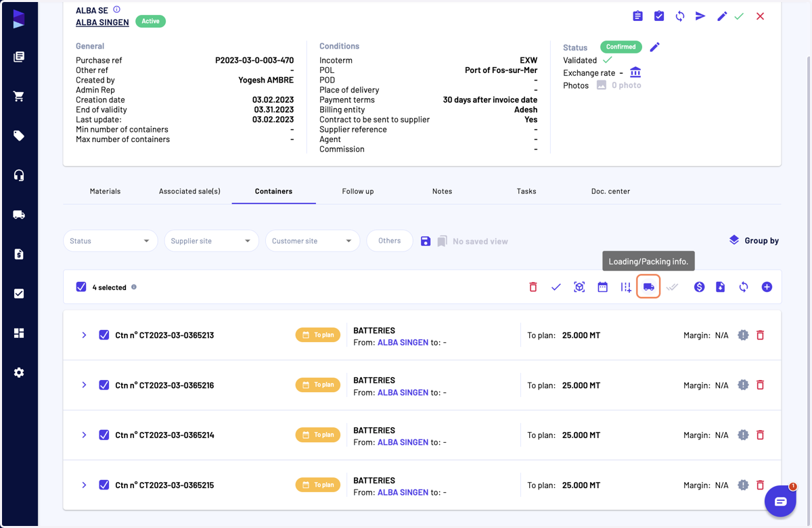Click the Others filter button
812x528 pixels.
click(390, 241)
